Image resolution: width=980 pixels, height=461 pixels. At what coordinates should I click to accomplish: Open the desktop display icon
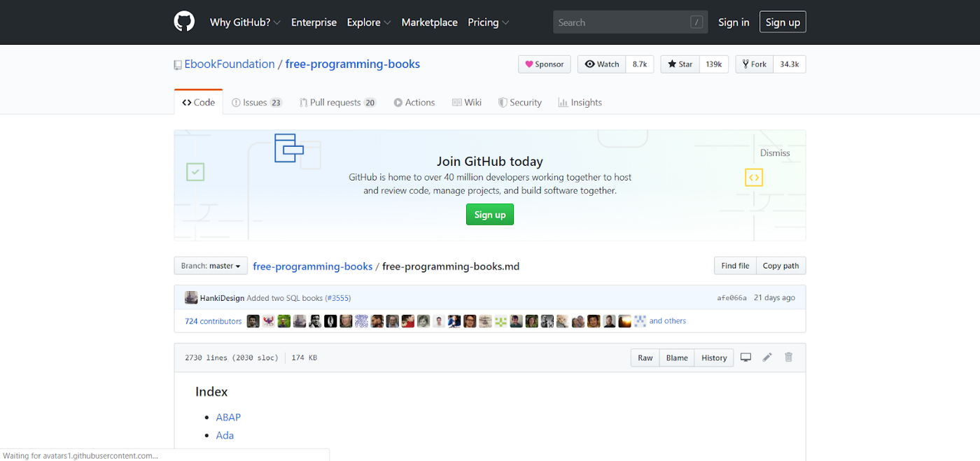[746, 357]
